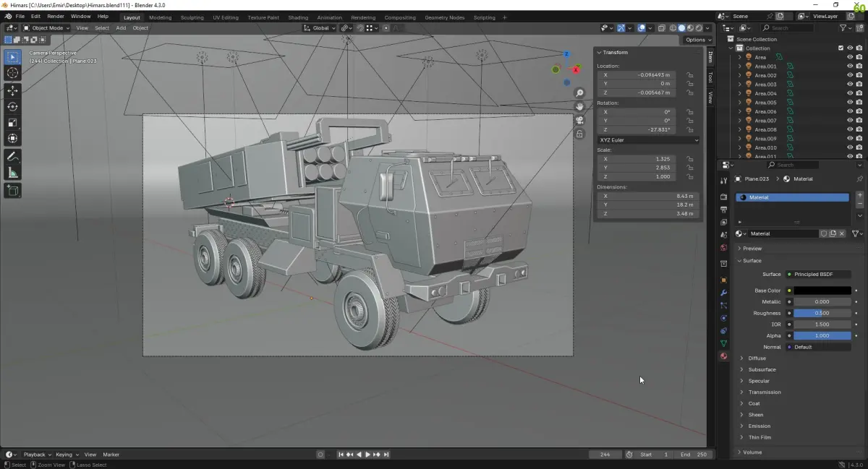
Task: Select the Move tool
Action: coord(13,90)
